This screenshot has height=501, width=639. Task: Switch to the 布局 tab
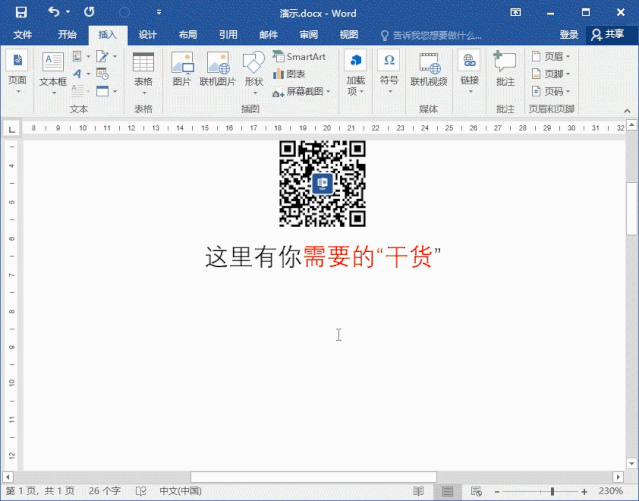(188, 35)
